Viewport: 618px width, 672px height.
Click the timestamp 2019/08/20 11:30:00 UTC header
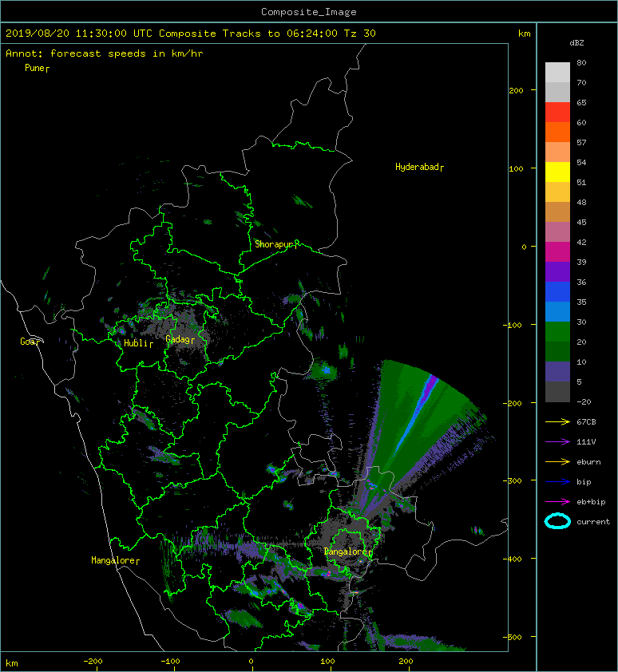(x=78, y=34)
